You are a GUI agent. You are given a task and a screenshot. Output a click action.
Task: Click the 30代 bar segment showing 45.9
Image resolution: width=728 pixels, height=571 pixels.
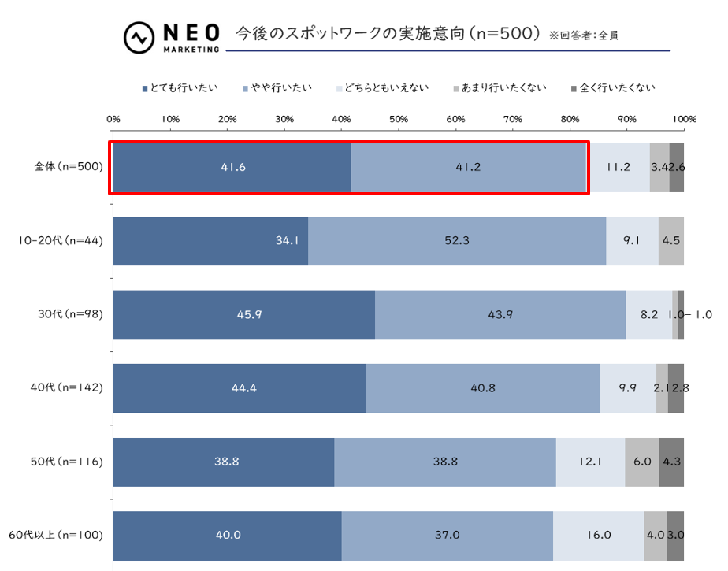click(244, 314)
